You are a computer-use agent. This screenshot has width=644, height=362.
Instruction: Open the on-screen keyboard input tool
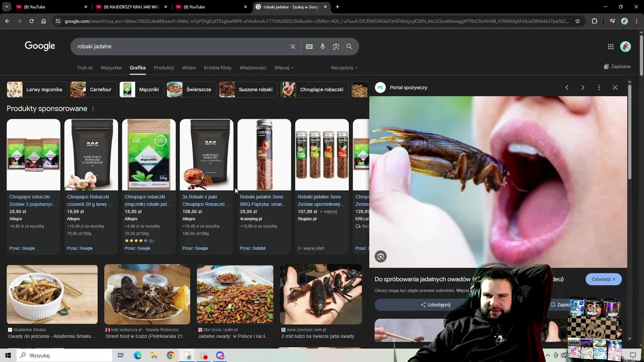click(x=309, y=46)
